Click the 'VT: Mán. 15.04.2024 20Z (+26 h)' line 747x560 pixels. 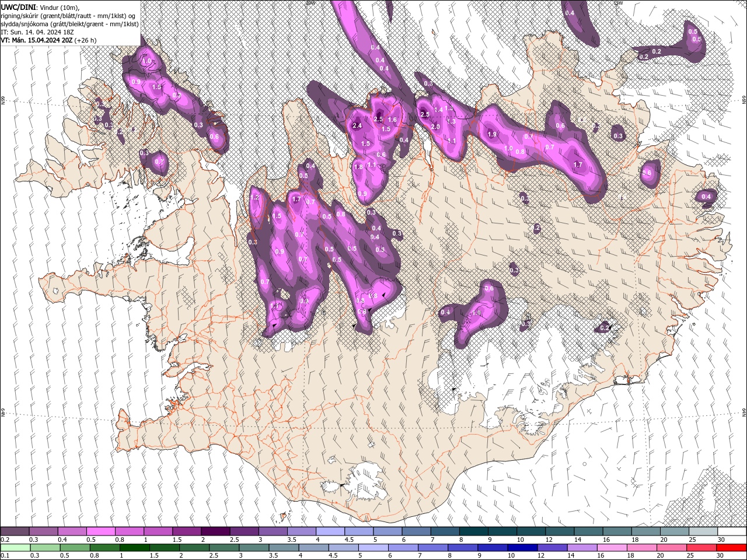click(48, 40)
